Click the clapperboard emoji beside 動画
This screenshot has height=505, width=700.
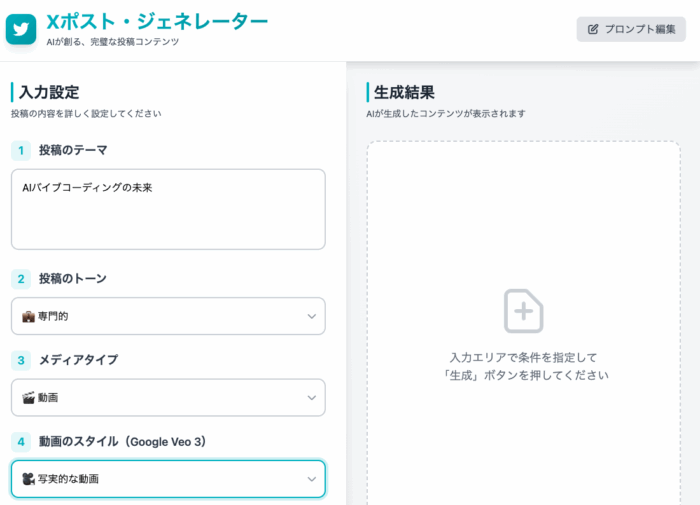28,397
